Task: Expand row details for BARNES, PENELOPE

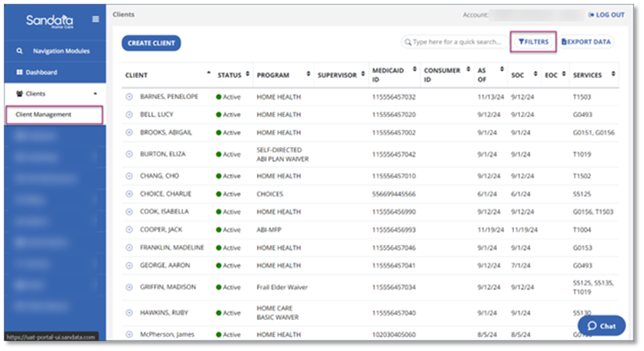Action: pyautogui.click(x=129, y=97)
